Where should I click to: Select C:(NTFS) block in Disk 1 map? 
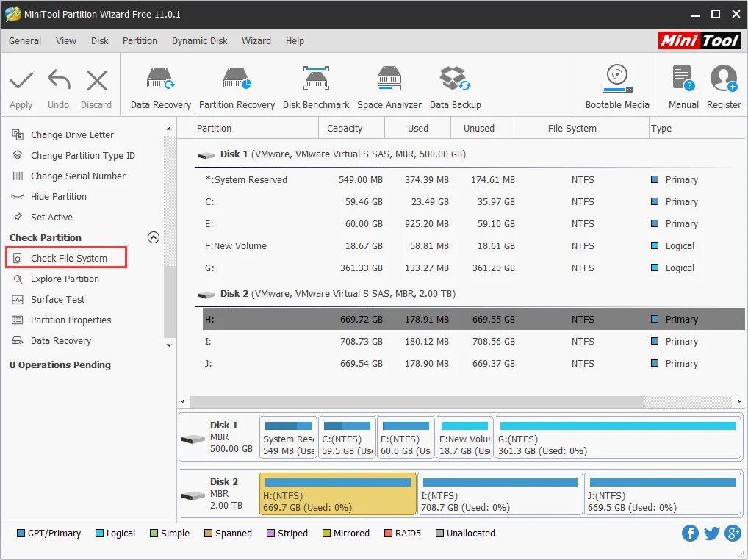(x=347, y=437)
